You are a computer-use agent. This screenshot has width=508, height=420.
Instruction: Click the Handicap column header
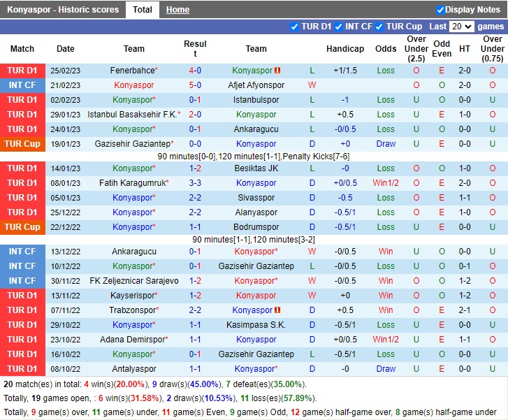click(344, 49)
